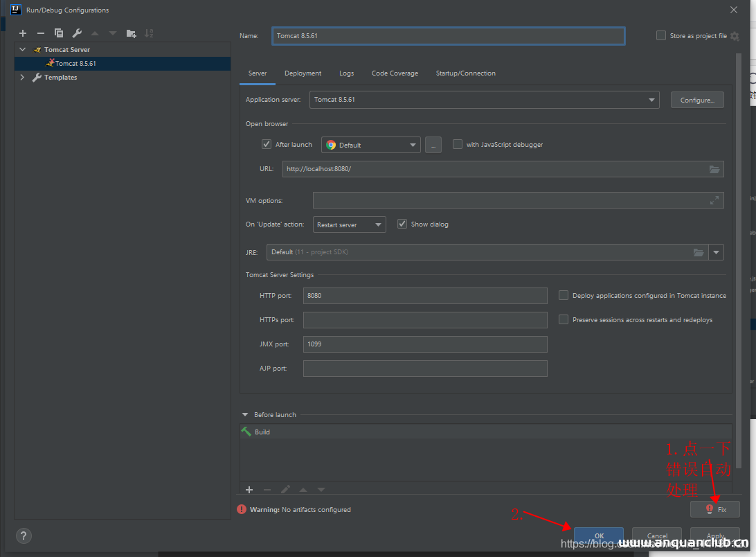Expand the Templates tree node
756x557 pixels.
pos(22,78)
